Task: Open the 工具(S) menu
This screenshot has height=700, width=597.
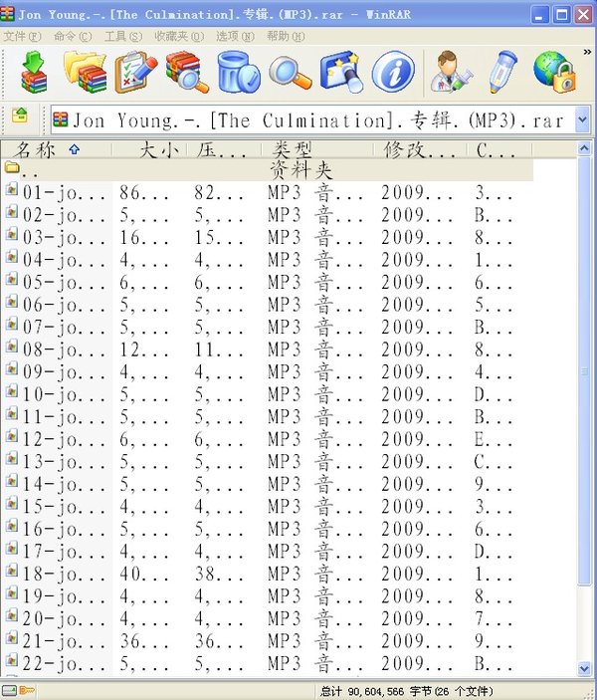Action: click(x=123, y=36)
